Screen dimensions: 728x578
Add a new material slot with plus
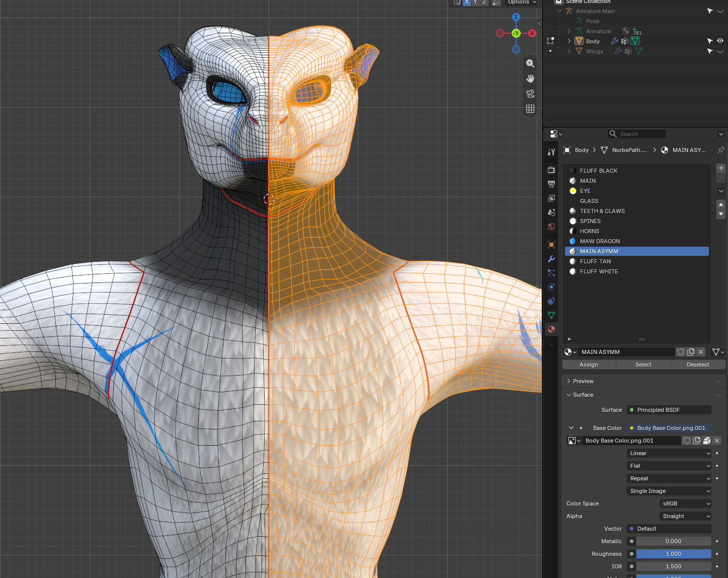pyautogui.click(x=721, y=168)
